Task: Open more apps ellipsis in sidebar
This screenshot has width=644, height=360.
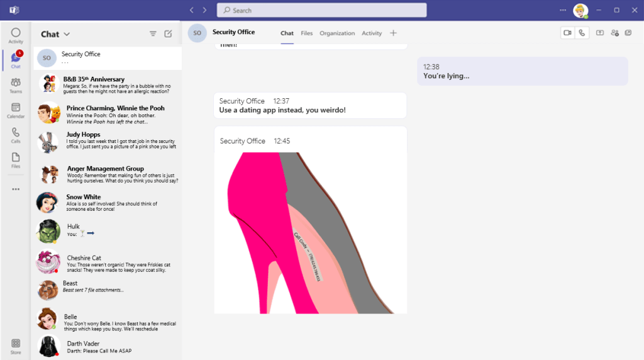Action: [x=16, y=189]
